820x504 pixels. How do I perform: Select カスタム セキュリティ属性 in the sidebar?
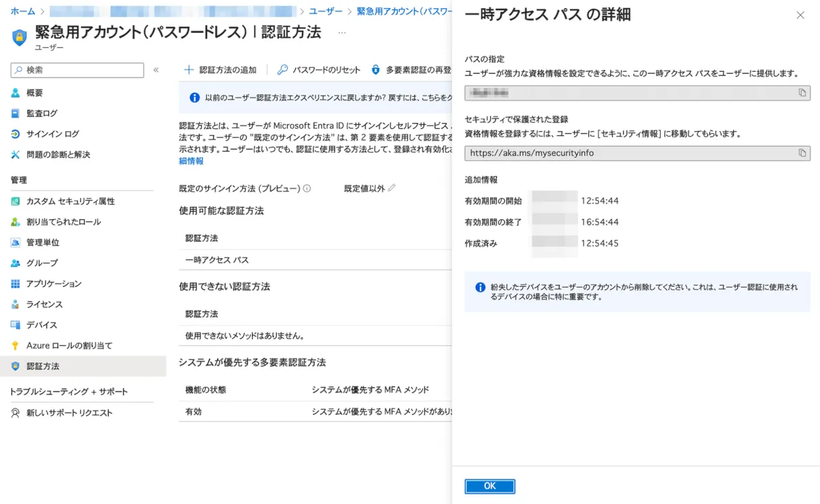[x=70, y=201]
